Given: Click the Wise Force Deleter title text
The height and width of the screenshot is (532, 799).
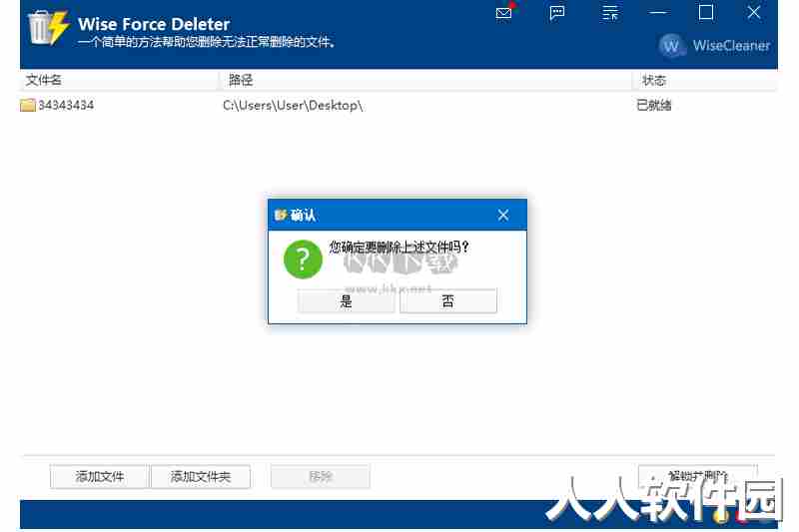Looking at the screenshot, I should (x=154, y=24).
